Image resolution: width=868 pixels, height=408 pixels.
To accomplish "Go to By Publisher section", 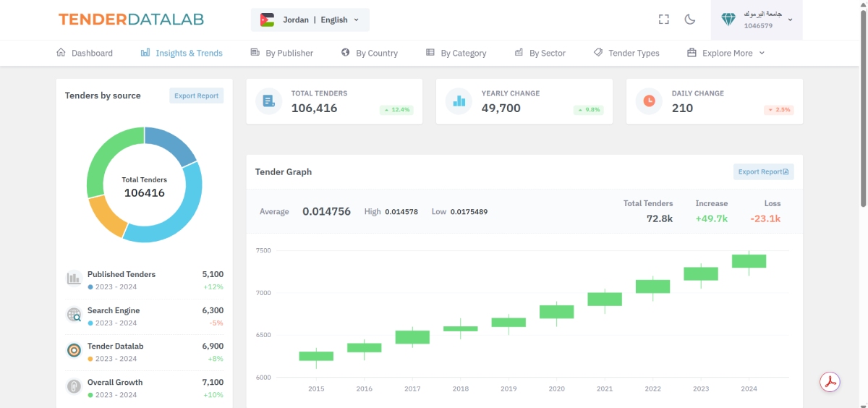I will click(281, 53).
